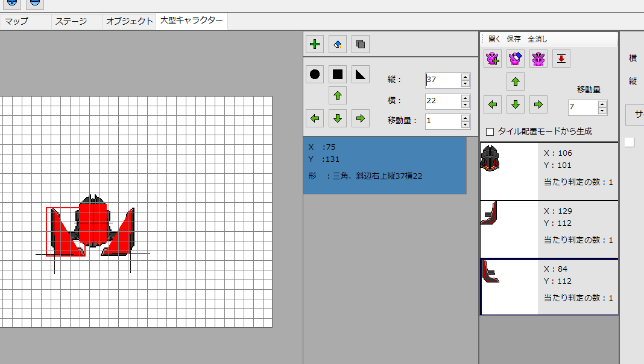The width and height of the screenshot is (644, 364).
Task: Click hitbox 移動量 field showing 1
Action: coord(443,121)
